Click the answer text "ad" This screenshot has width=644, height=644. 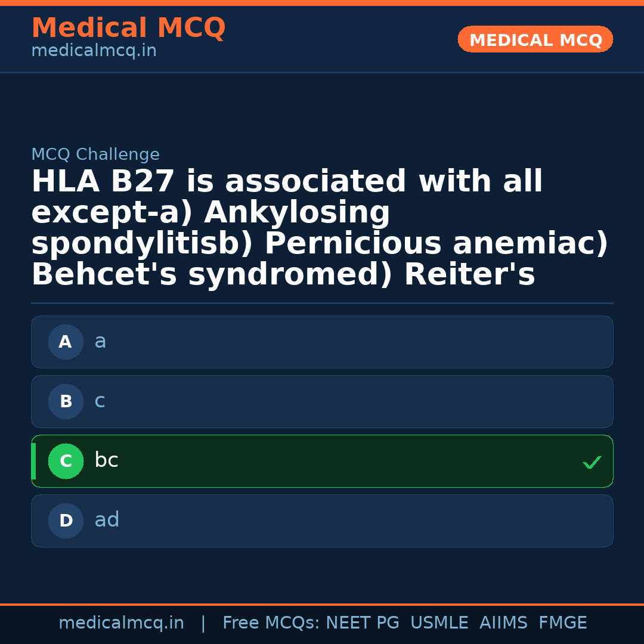pos(107,520)
